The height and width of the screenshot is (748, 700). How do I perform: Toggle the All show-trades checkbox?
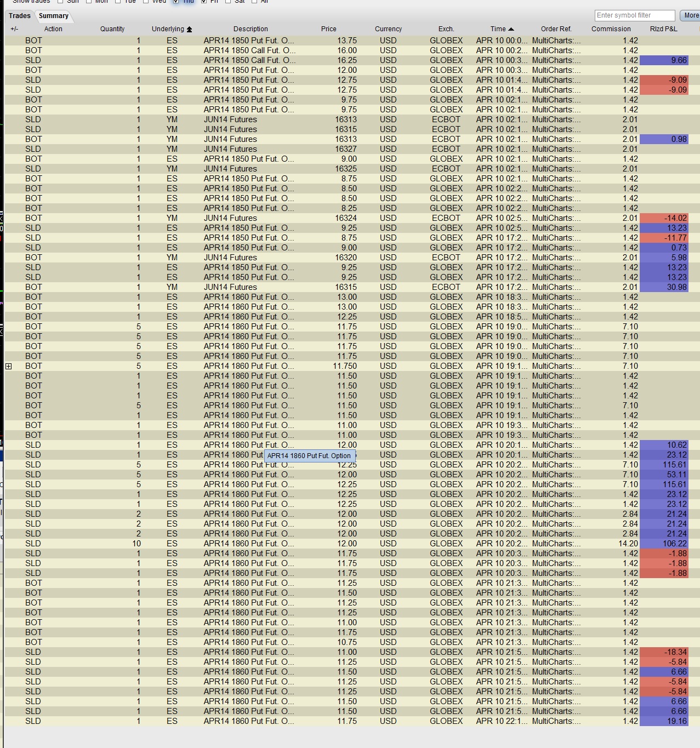click(x=254, y=1)
